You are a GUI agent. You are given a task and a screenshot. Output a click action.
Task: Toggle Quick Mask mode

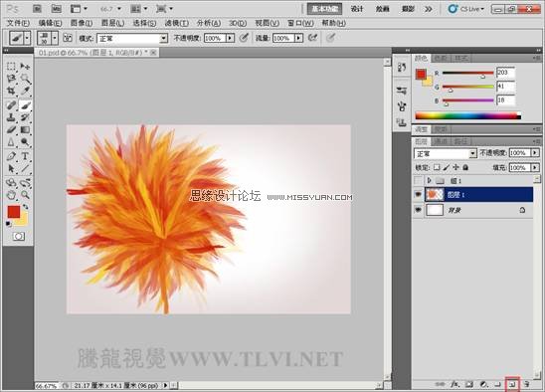(x=19, y=237)
